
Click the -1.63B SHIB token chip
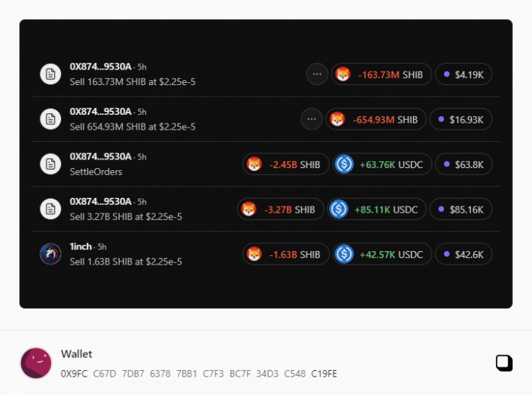286,255
